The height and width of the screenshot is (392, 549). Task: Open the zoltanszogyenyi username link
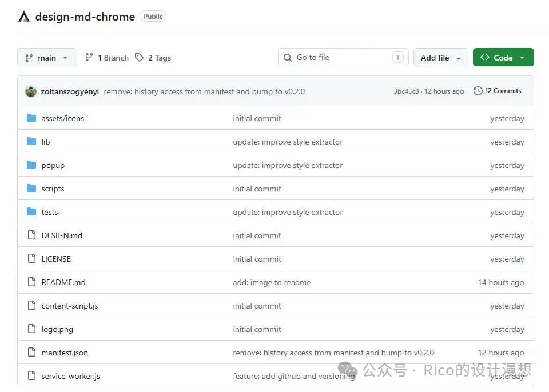70,91
